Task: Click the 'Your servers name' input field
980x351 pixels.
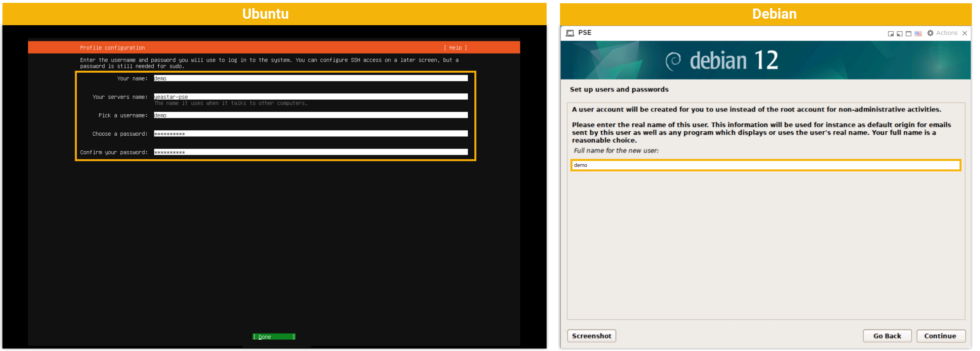Action: [x=310, y=97]
